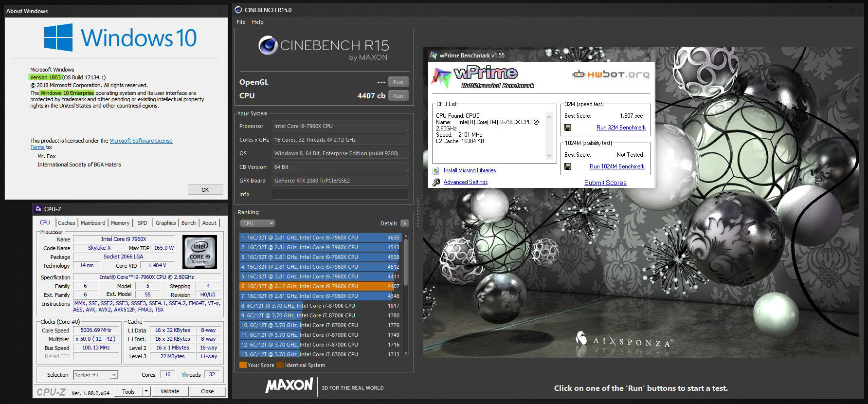Select ranking row 1 with score 4630
Screen dimensions: 868x404
click(x=320, y=238)
